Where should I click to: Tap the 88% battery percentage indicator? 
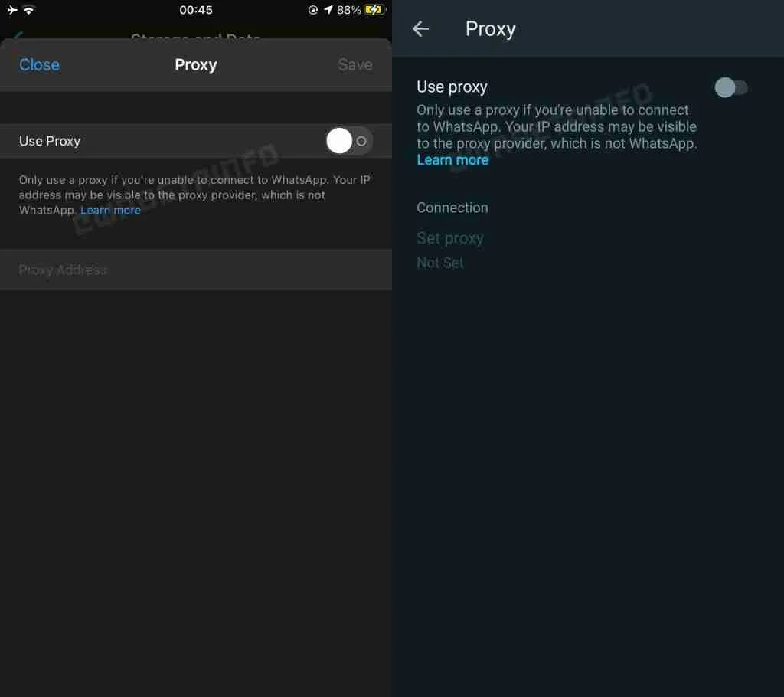tap(348, 10)
